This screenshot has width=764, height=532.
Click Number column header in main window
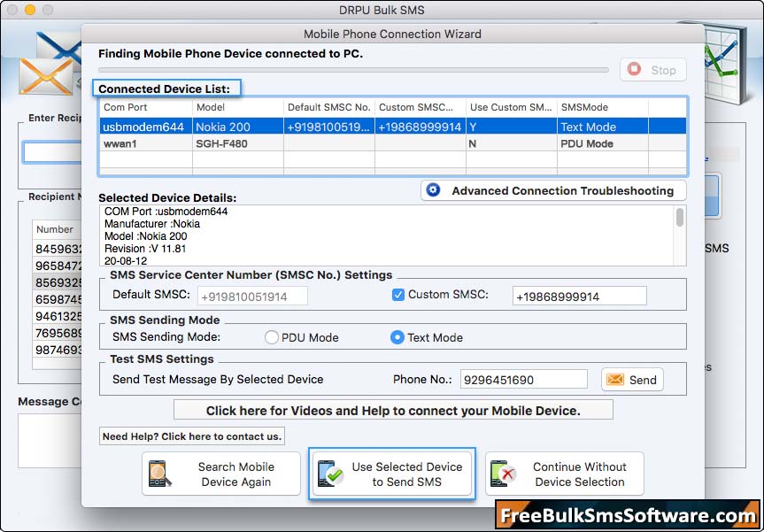pos(57,229)
